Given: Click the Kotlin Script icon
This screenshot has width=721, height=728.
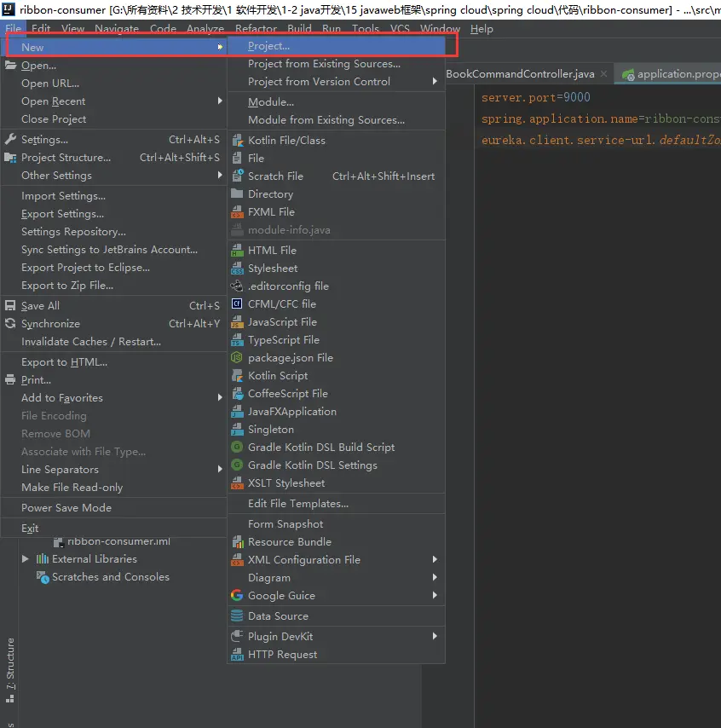Looking at the screenshot, I should pos(237,376).
